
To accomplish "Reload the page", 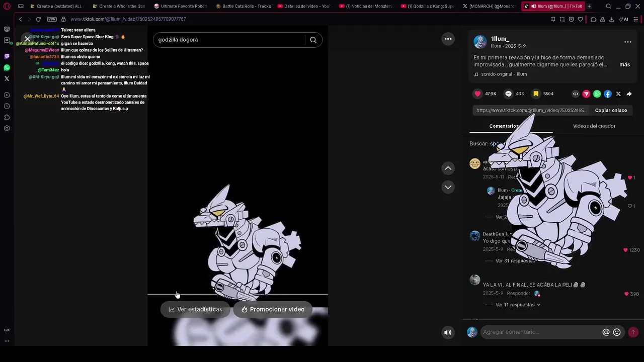I will tap(38, 19).
